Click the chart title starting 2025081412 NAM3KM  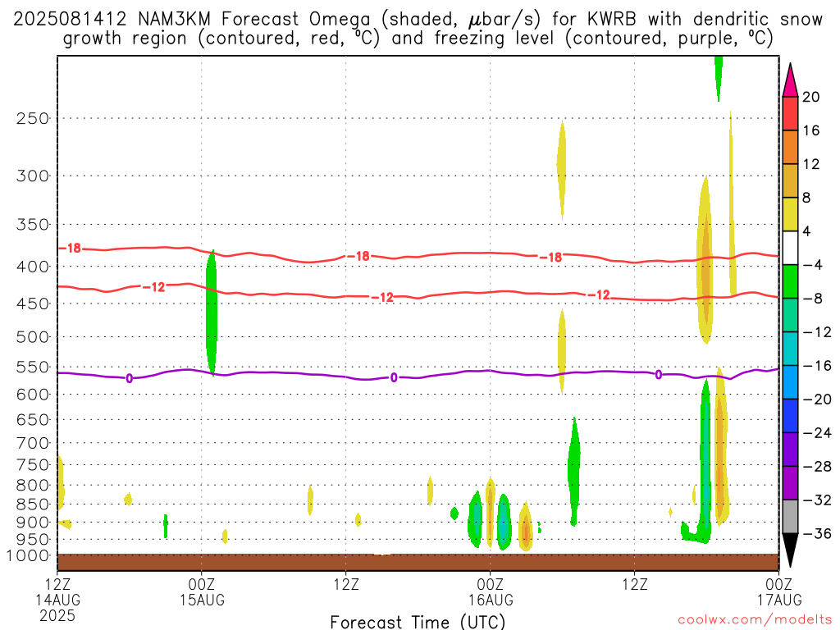click(x=418, y=29)
